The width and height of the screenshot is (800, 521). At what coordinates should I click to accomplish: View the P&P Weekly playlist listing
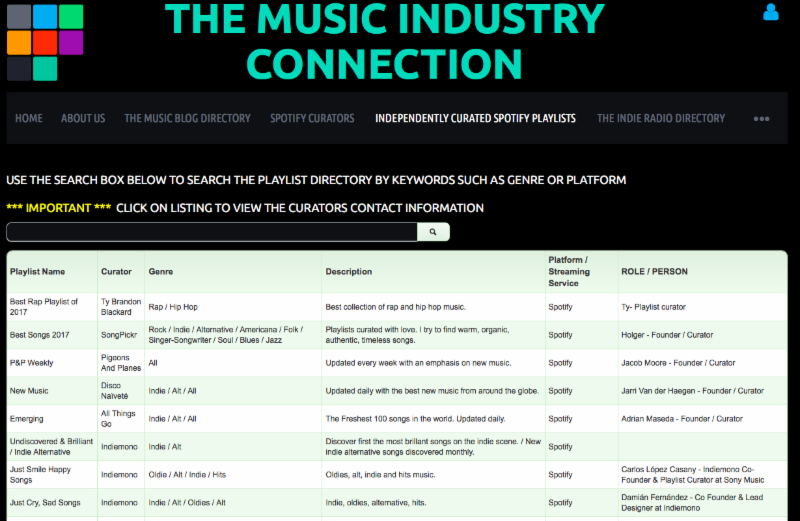[x=32, y=362]
